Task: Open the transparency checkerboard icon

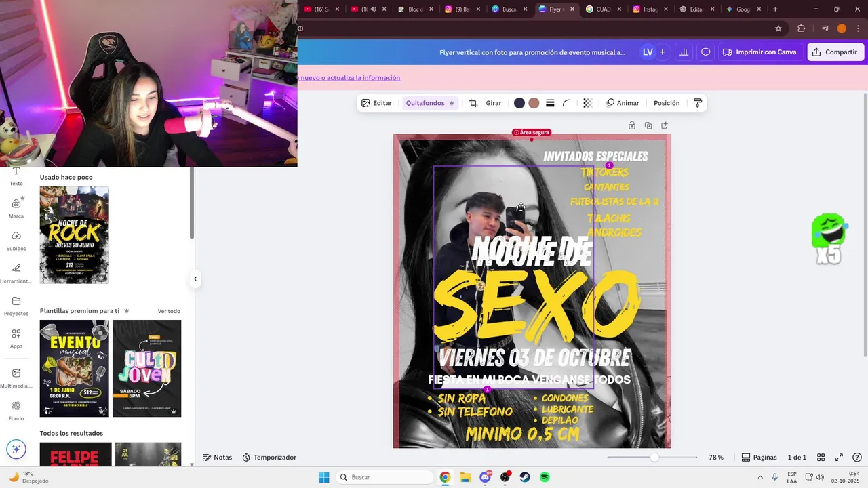Action: coord(588,103)
